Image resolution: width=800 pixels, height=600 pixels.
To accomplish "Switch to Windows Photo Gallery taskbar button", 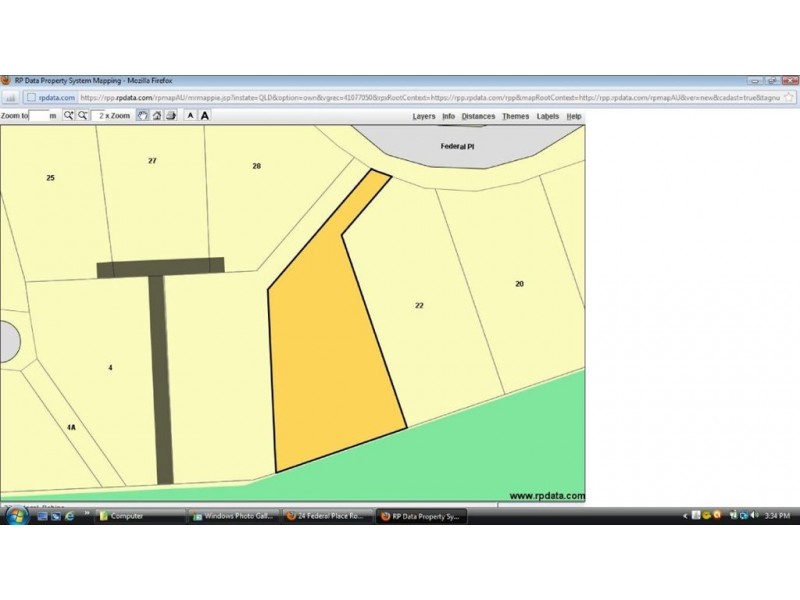I will pyautogui.click(x=234, y=516).
